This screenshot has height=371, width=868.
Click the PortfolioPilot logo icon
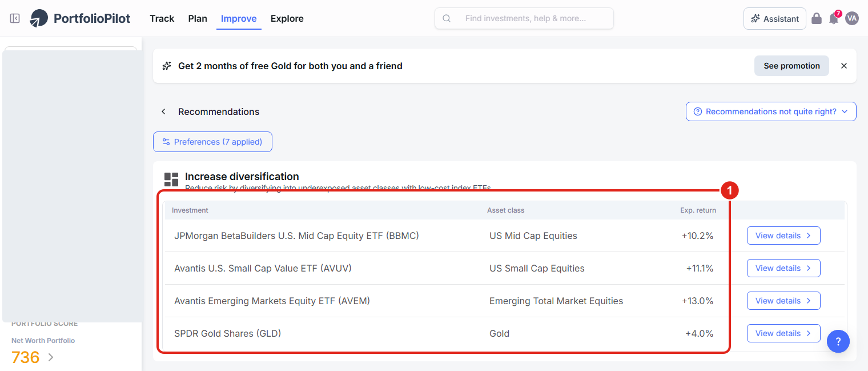[39, 18]
